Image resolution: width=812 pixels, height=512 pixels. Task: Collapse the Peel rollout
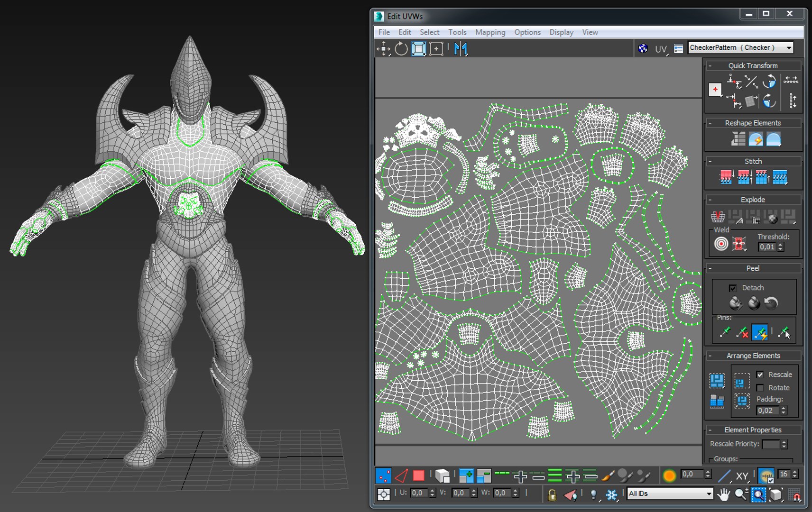pyautogui.click(x=710, y=268)
